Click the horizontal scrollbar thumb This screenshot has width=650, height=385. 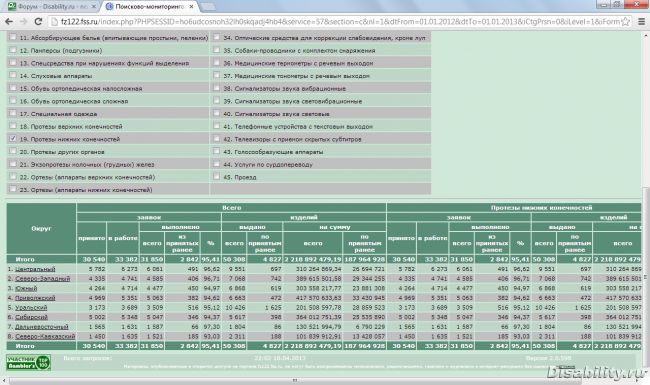pyautogui.click(x=295, y=380)
